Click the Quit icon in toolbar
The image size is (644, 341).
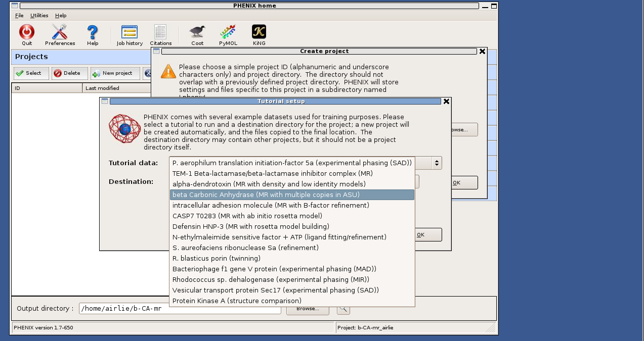click(27, 33)
